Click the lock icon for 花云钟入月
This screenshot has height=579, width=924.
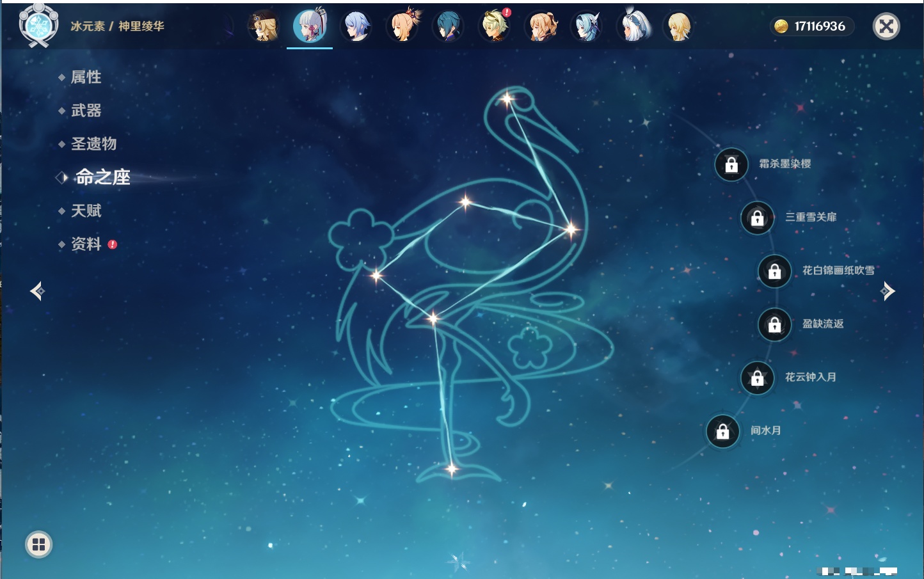(x=758, y=377)
